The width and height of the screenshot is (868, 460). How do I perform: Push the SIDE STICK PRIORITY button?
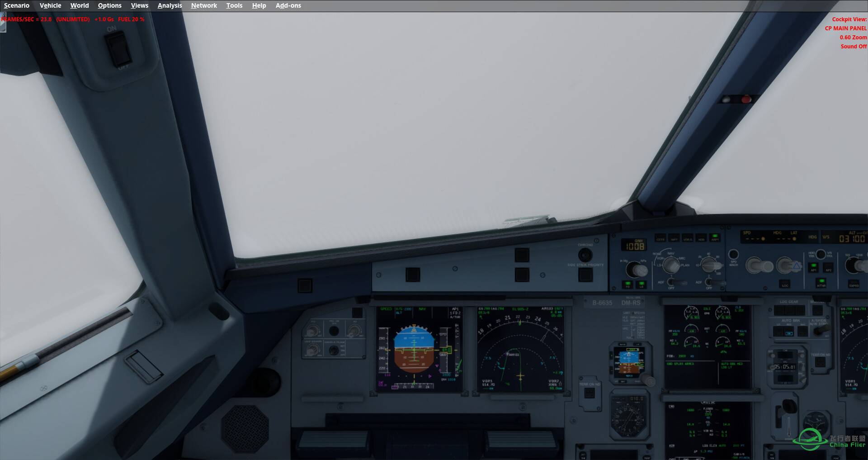tap(585, 274)
